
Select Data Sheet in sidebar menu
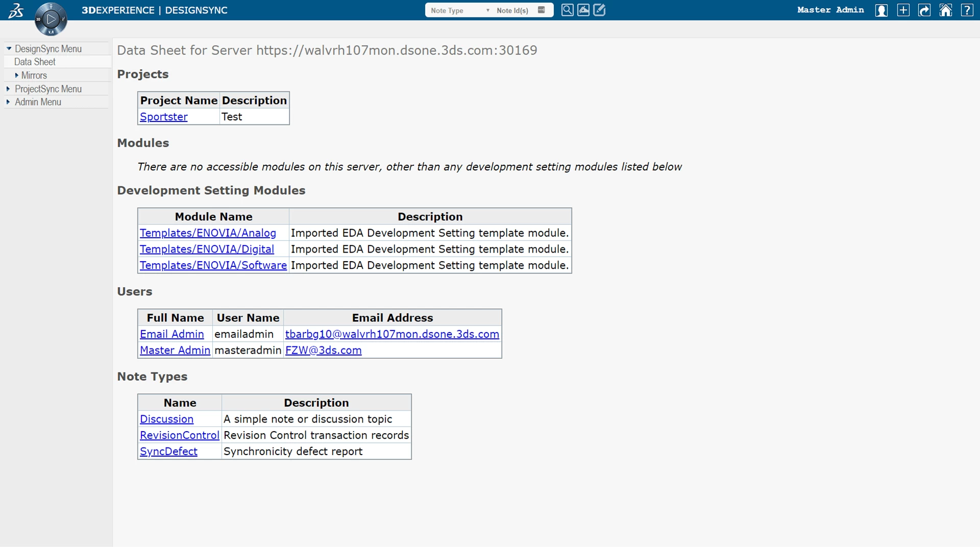click(35, 62)
